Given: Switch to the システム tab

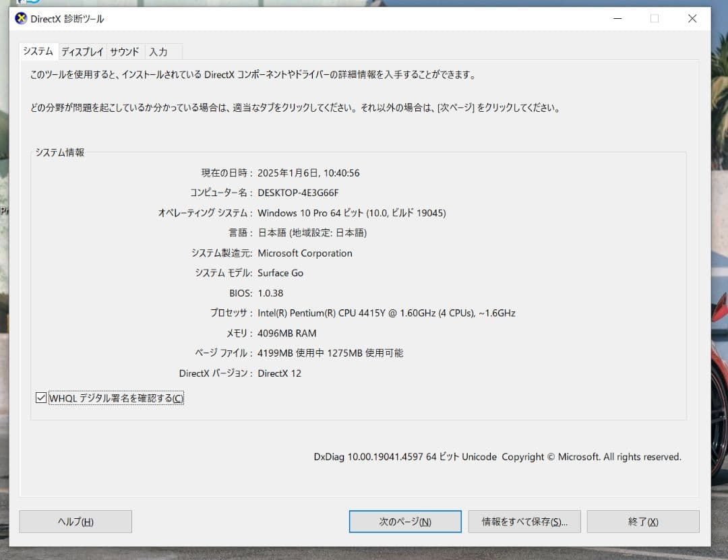Looking at the screenshot, I should tap(38, 51).
